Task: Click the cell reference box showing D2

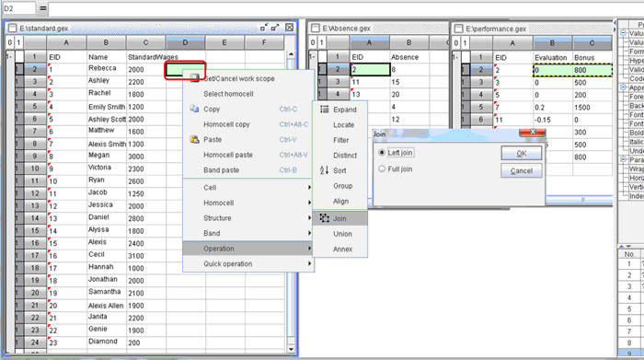Action: 19,7
